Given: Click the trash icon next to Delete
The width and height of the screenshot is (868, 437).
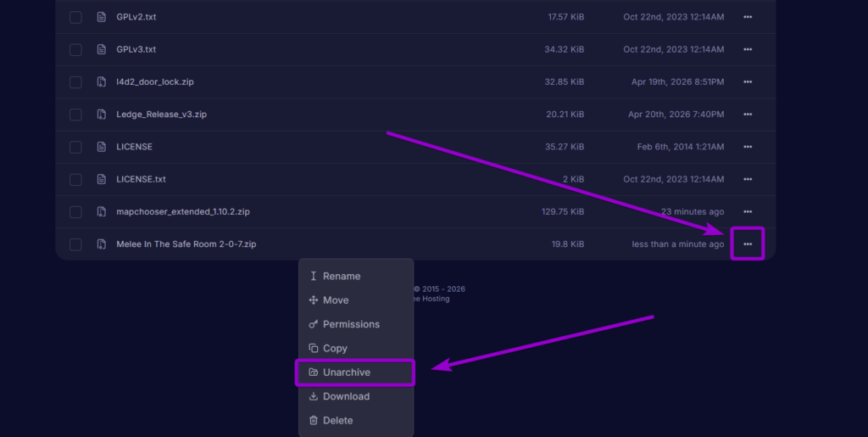Looking at the screenshot, I should point(314,421).
